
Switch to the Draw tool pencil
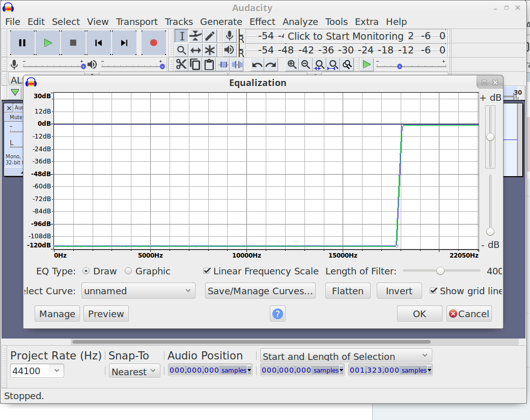210,36
